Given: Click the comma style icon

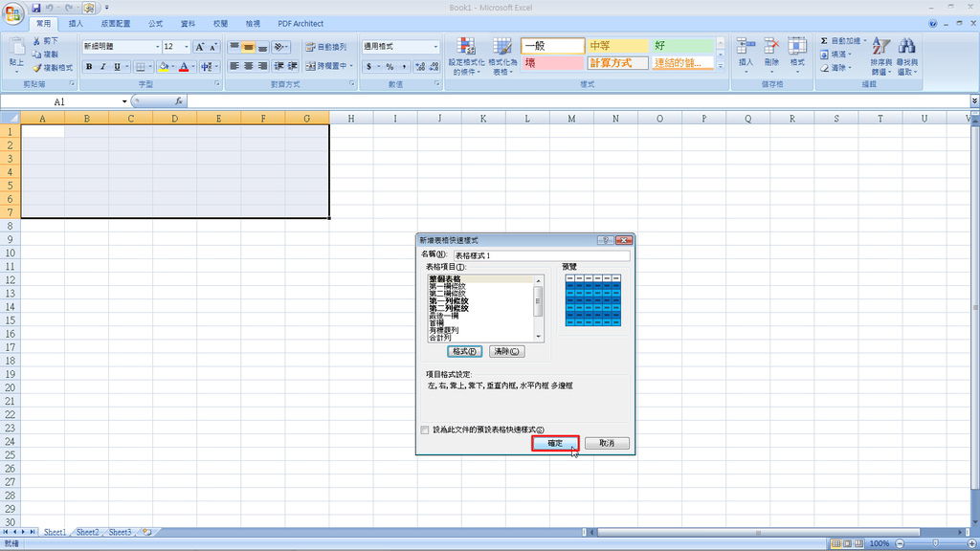Looking at the screenshot, I should 404,66.
